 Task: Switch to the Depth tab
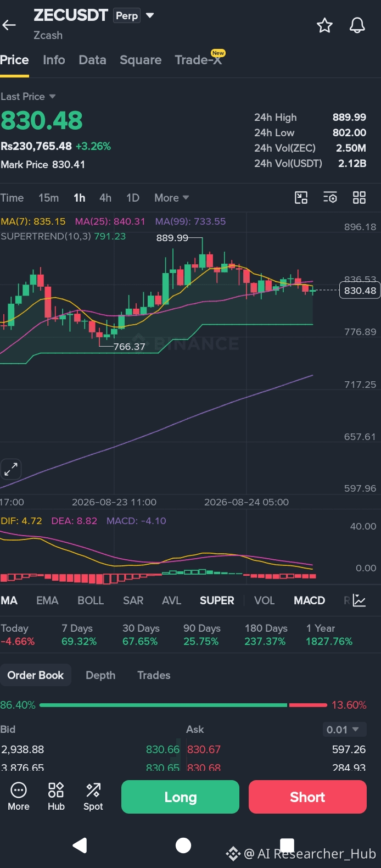100,675
